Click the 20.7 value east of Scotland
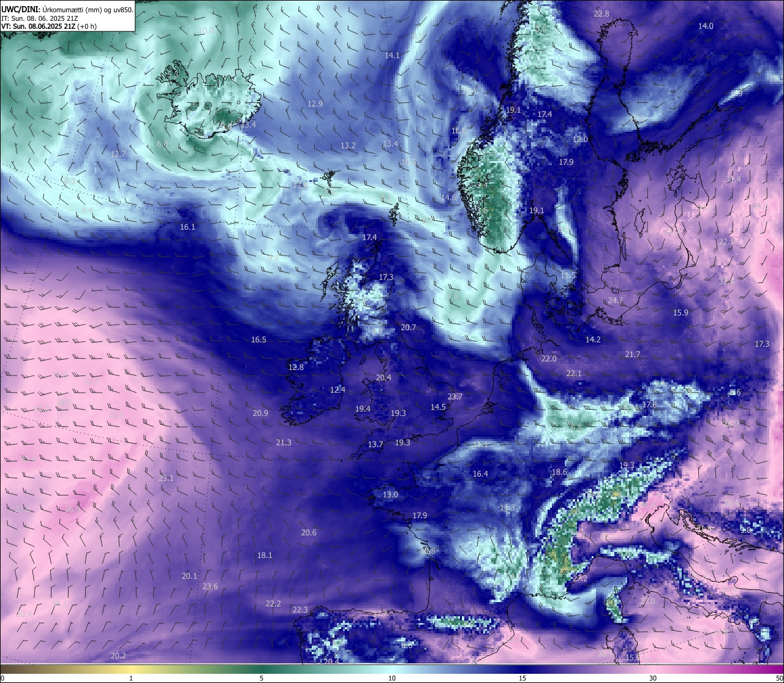This screenshot has width=784, height=683. 409,327
